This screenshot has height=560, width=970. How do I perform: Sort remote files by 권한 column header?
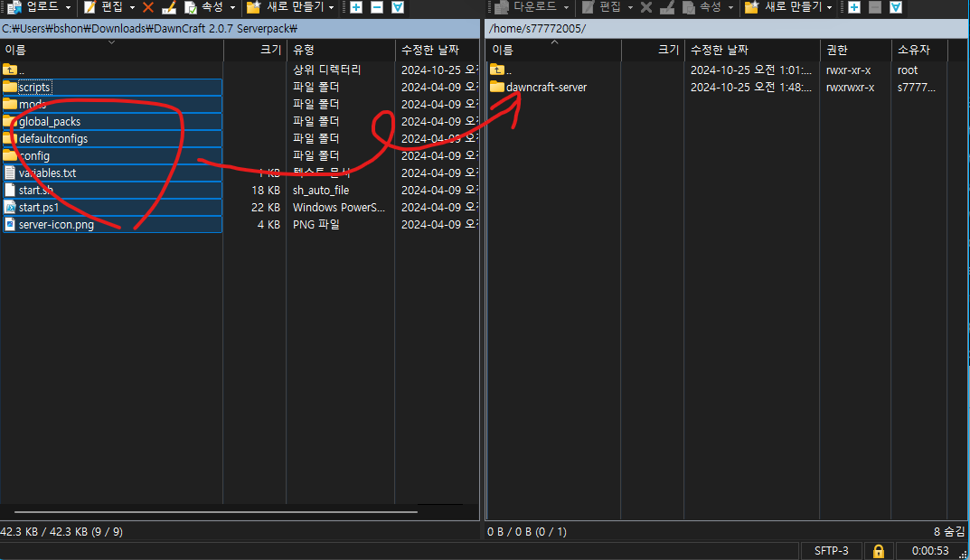click(x=856, y=50)
